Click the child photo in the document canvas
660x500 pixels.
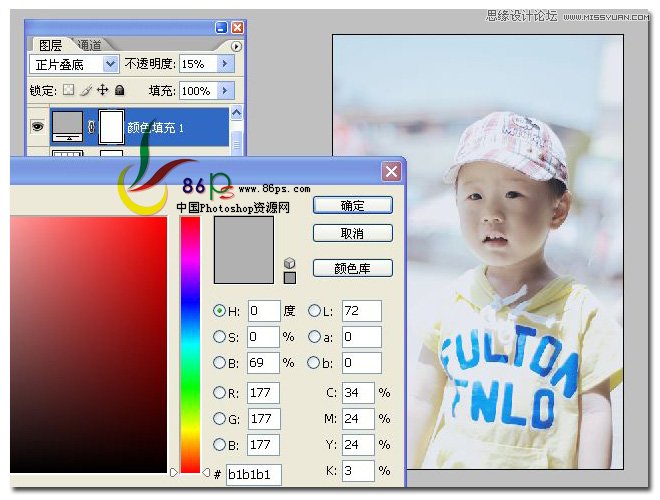click(478, 252)
